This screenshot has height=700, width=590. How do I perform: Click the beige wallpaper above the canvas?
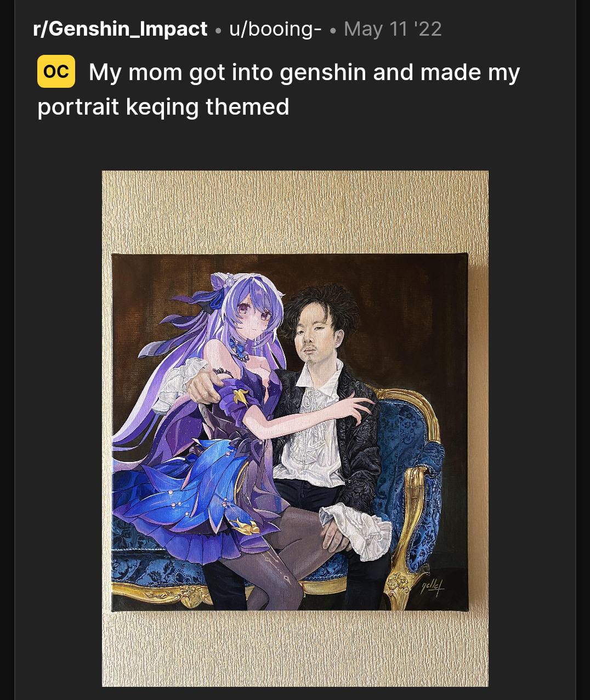point(295,211)
